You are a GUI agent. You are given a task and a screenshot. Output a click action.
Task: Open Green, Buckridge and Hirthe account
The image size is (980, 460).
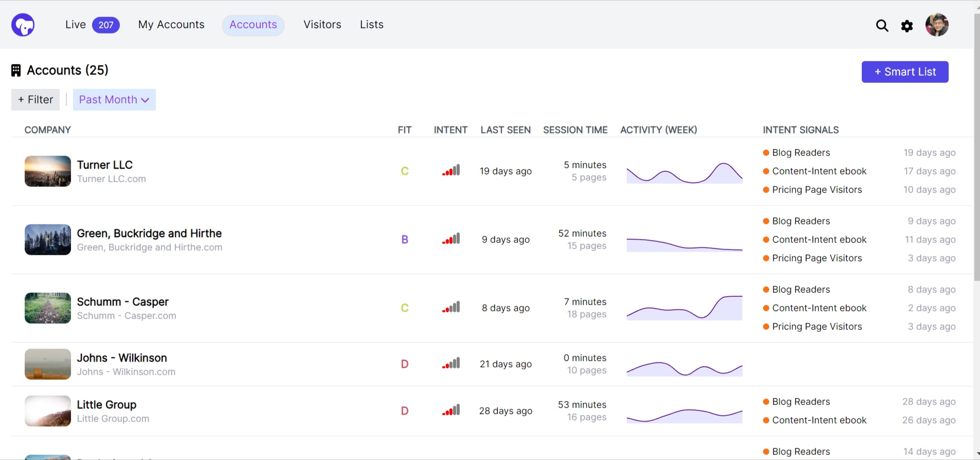[149, 234]
